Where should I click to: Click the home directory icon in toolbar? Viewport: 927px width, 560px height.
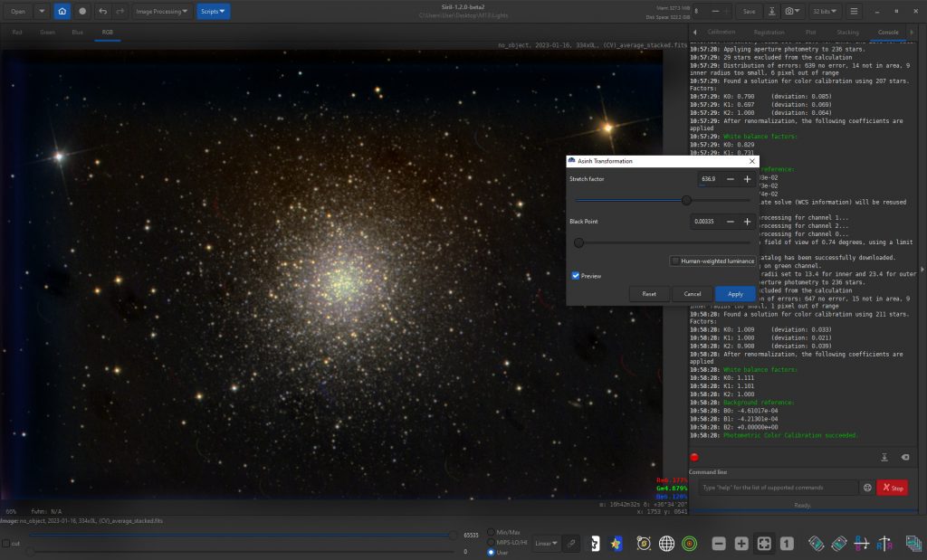(62, 11)
